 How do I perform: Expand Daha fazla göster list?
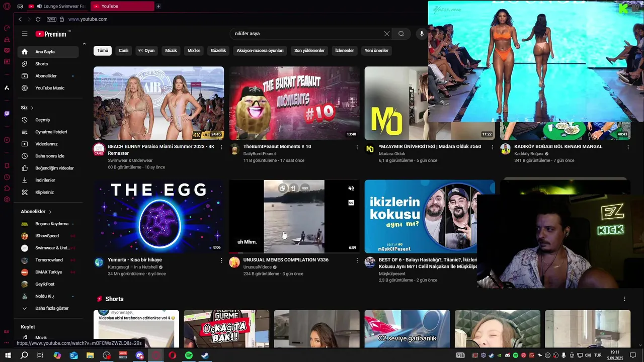48,308
